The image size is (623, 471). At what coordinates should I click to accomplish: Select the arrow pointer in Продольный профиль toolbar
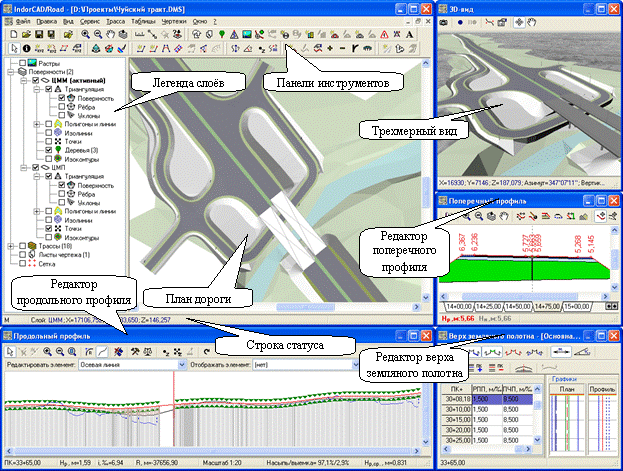point(9,352)
